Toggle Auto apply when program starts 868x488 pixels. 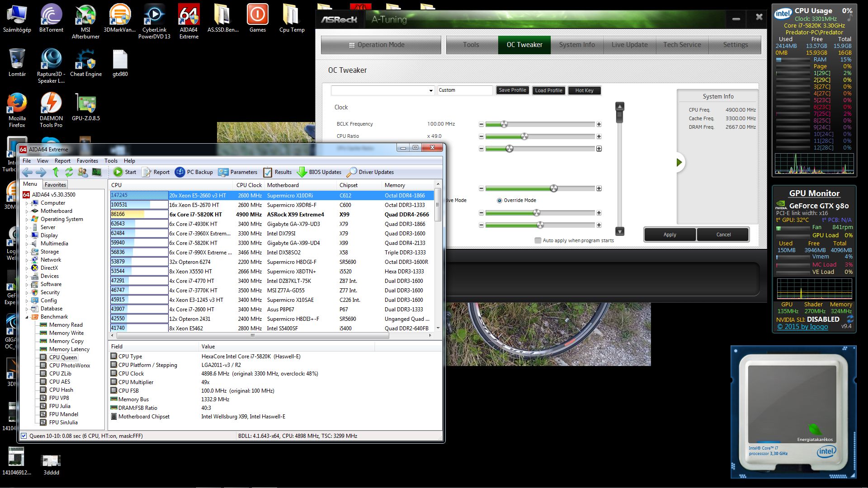[538, 240]
